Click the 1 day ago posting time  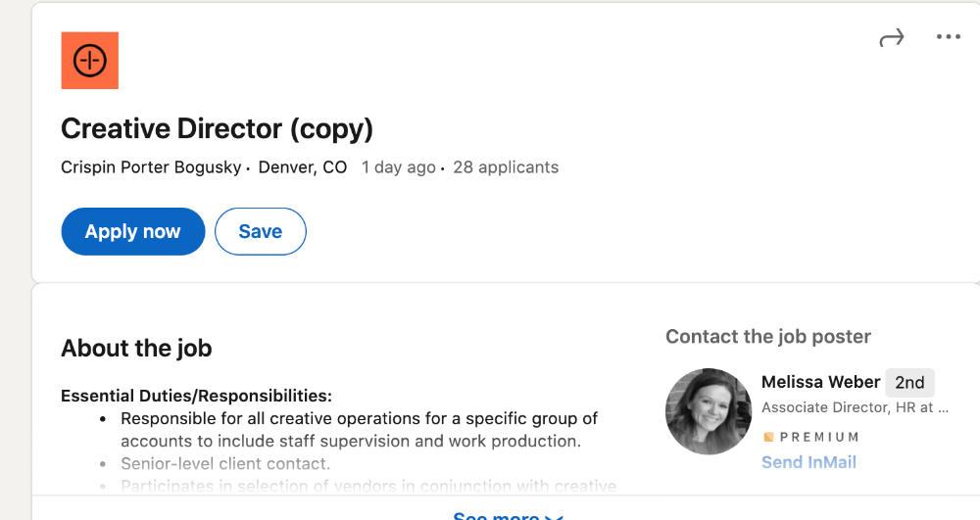pyautogui.click(x=398, y=167)
